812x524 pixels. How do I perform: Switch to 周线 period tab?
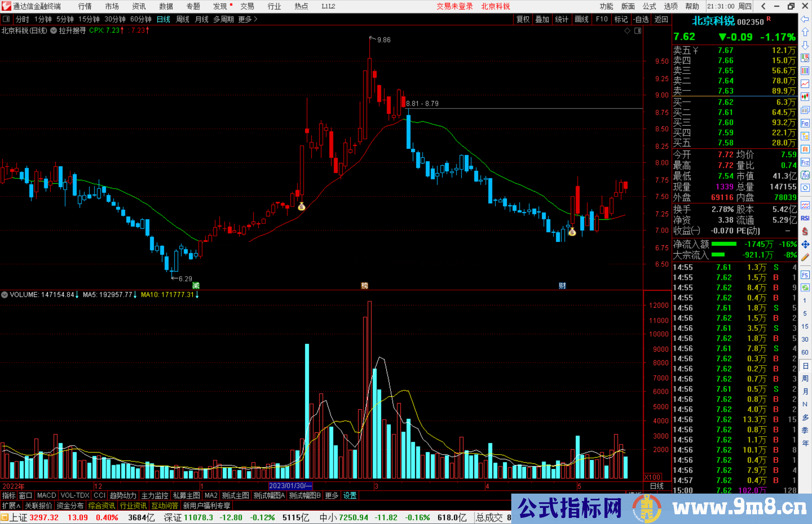point(183,19)
